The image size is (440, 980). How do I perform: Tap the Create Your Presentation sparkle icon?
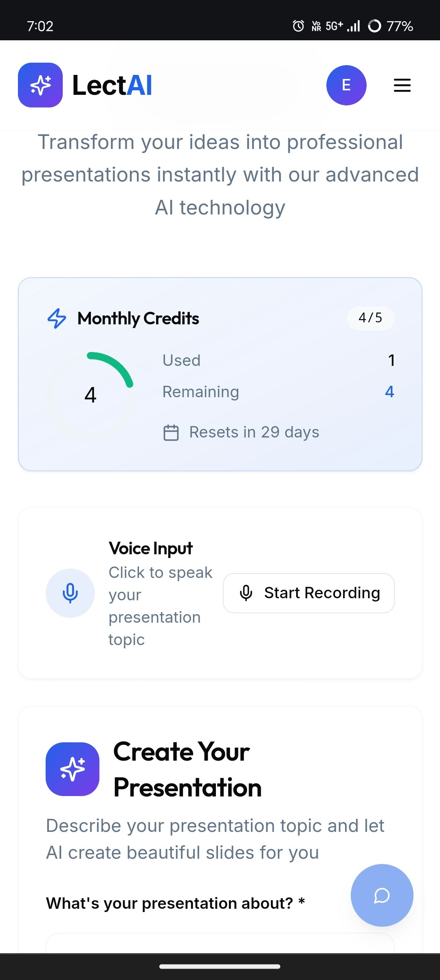click(x=73, y=769)
